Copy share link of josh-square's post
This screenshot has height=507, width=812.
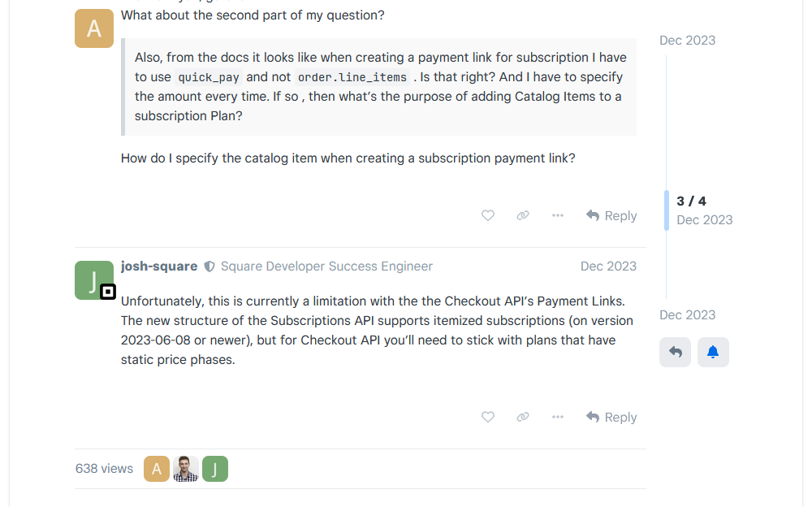[x=523, y=417]
